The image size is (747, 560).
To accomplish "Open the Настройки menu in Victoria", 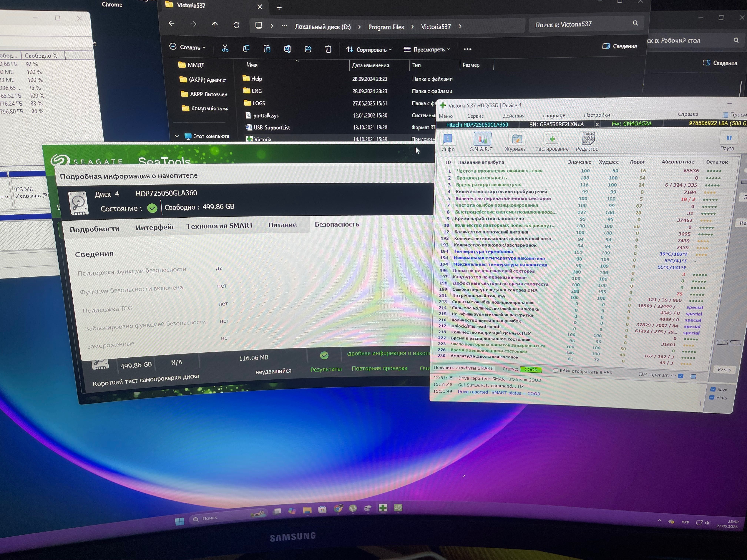I will click(x=597, y=115).
